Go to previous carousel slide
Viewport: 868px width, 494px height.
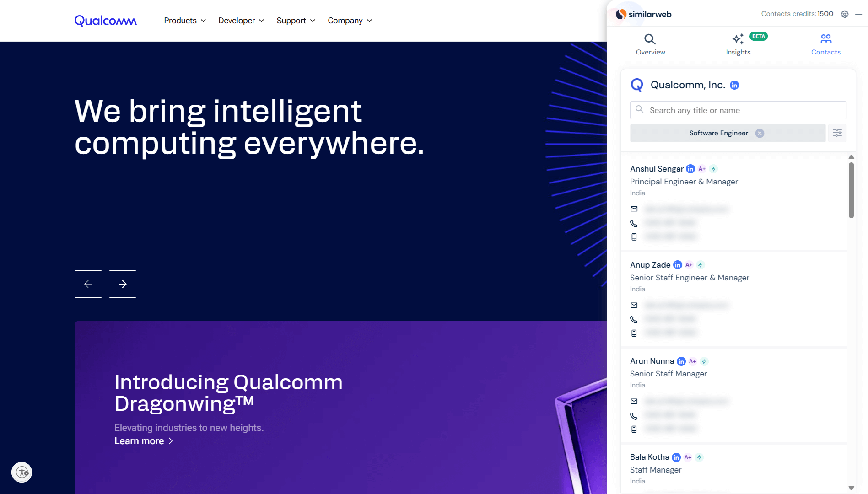(x=88, y=284)
